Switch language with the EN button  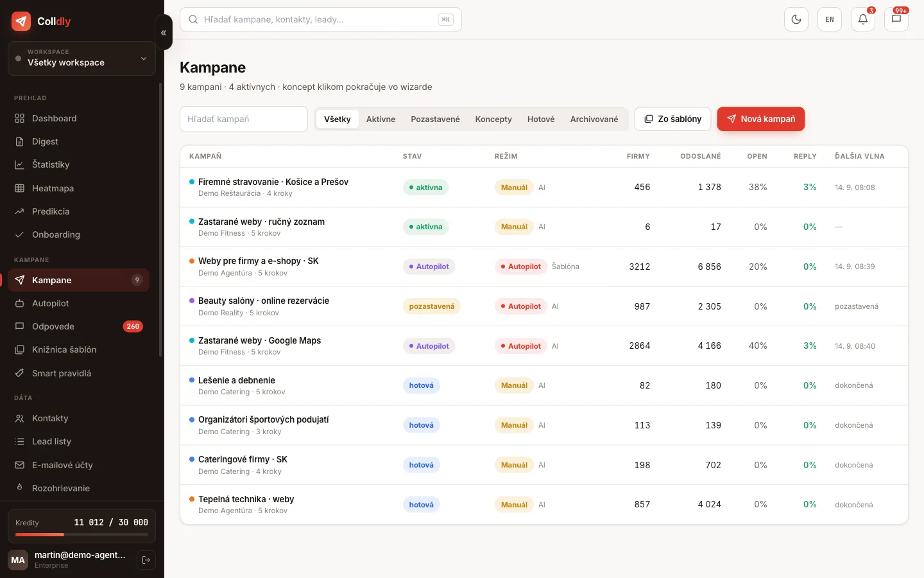830,19
